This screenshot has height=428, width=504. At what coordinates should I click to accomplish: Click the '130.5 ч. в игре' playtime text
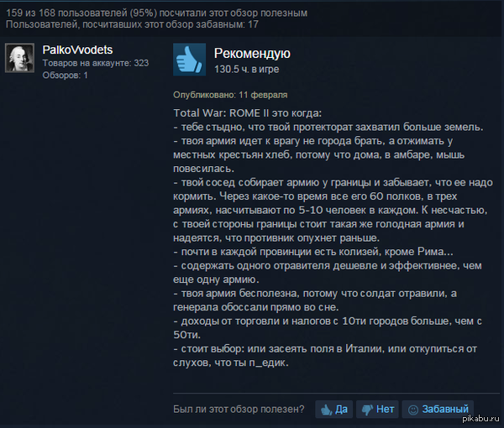point(246,69)
